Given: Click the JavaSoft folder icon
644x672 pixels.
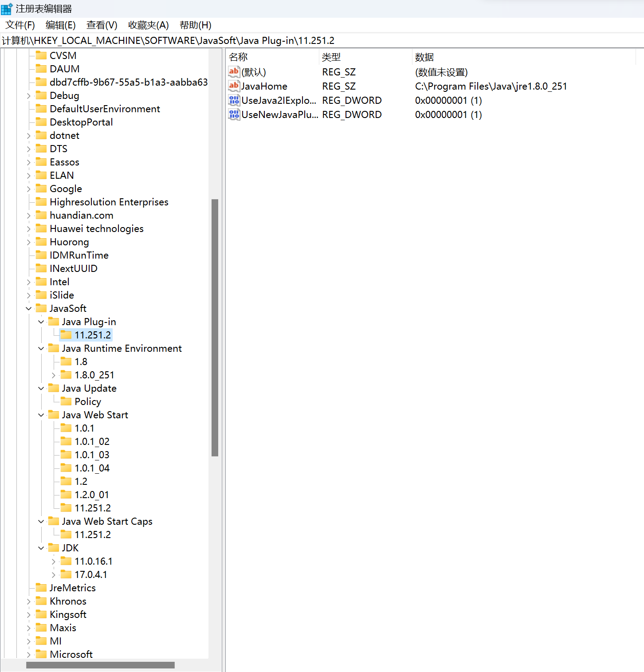Looking at the screenshot, I should pyautogui.click(x=41, y=308).
